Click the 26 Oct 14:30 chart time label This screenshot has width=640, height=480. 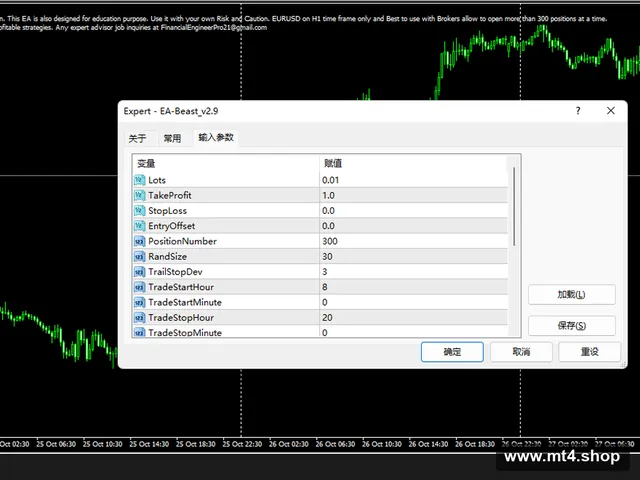(x=428, y=444)
